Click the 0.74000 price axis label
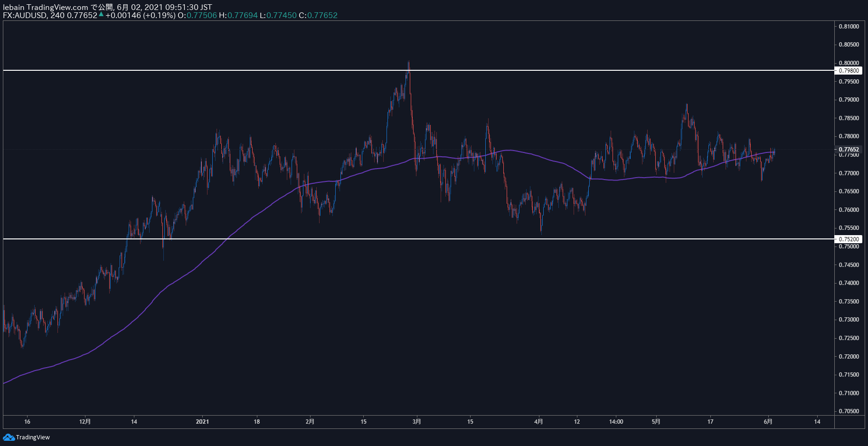 (849, 283)
